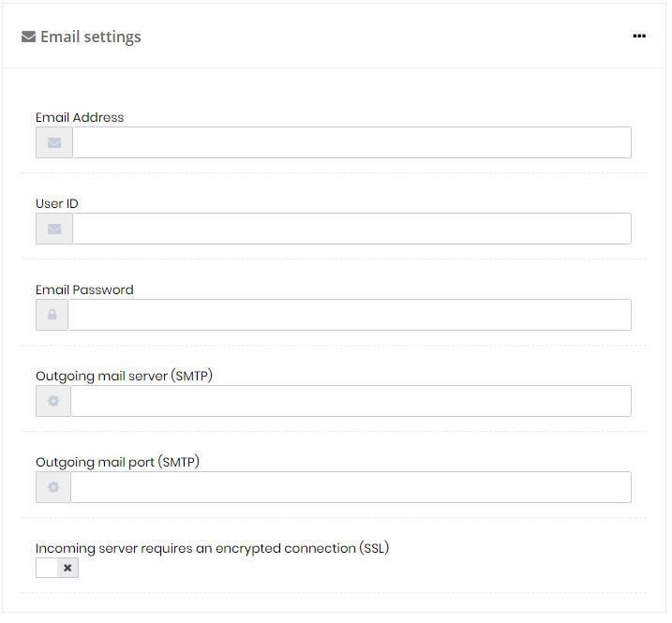
Task: Click the lock icon beside Email Password field
Action: pos(52,317)
